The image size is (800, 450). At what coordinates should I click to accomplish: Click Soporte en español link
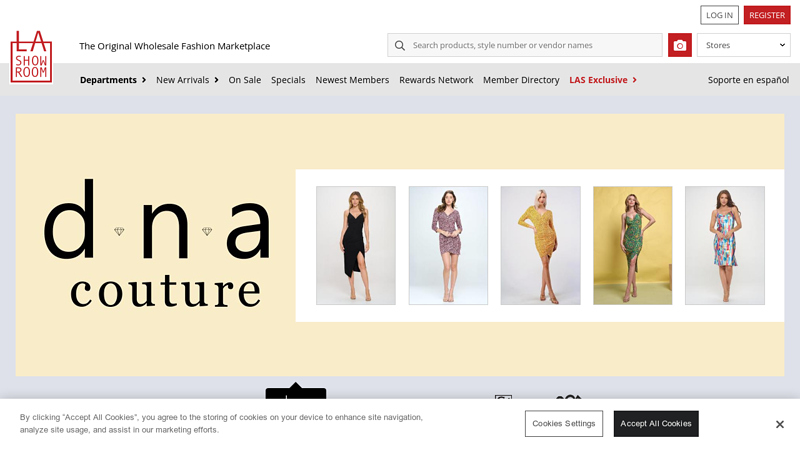[x=748, y=80]
